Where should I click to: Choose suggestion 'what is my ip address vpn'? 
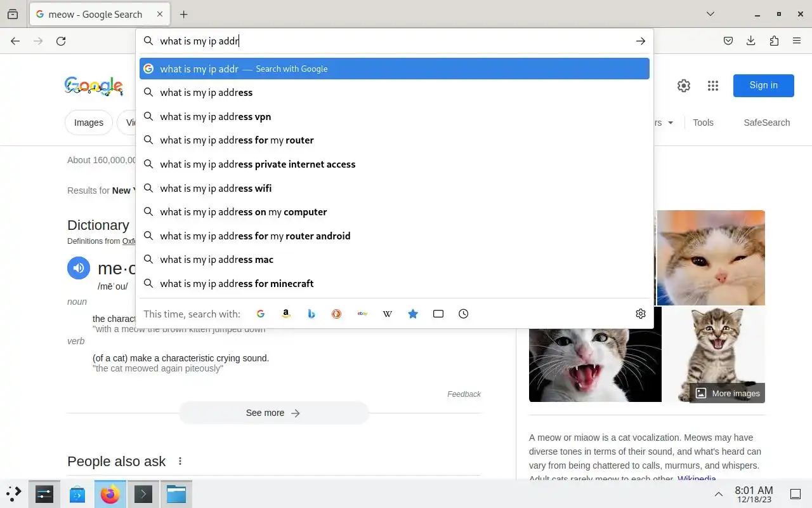(395, 116)
